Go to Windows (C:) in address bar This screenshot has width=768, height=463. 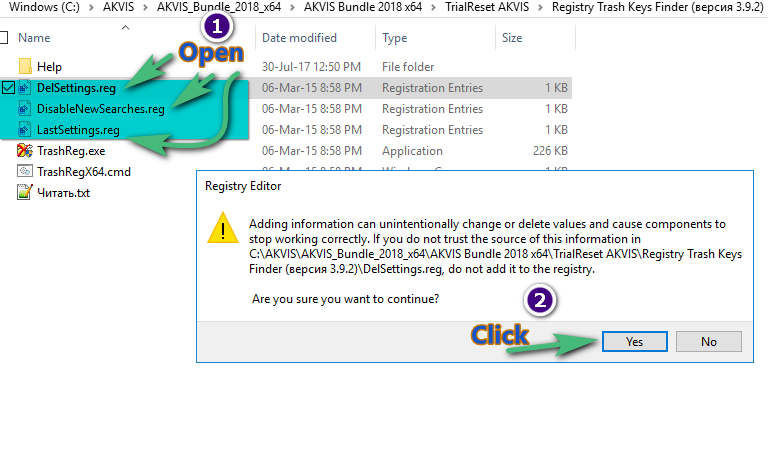pyautogui.click(x=45, y=7)
